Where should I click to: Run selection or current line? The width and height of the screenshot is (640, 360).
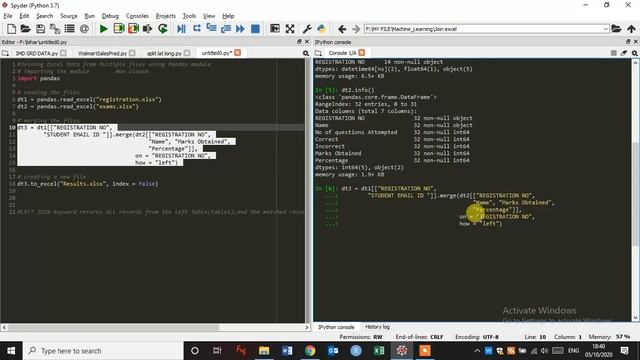pos(147,29)
